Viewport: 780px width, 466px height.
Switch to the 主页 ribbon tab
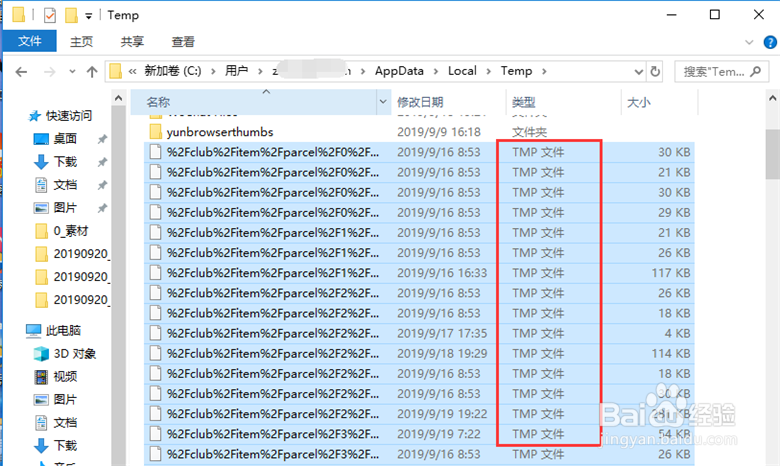click(x=81, y=42)
